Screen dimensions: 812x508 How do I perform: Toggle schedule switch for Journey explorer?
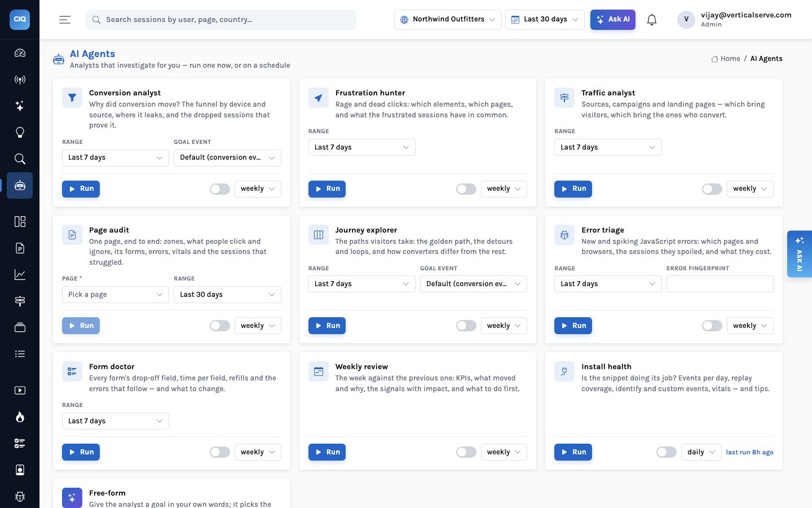466,326
